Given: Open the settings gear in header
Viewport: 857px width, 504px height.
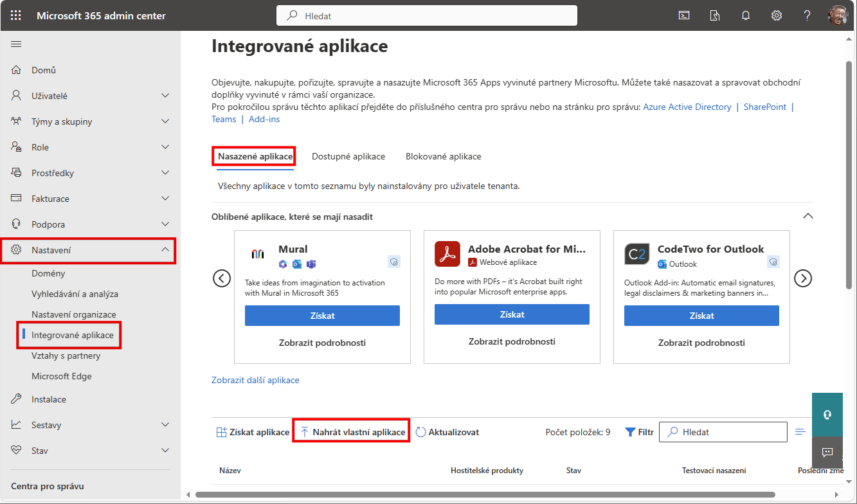Looking at the screenshot, I should tap(777, 15).
